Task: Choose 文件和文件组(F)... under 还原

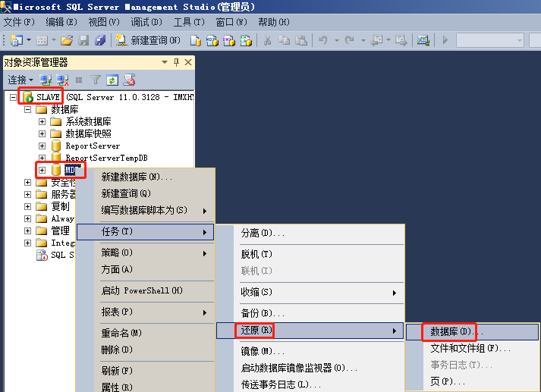Action: pyautogui.click(x=472, y=348)
